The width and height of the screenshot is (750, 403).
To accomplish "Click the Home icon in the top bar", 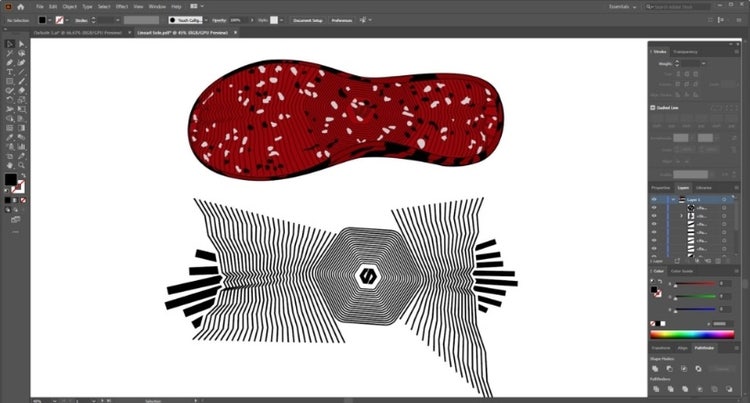I will tap(21, 7).
